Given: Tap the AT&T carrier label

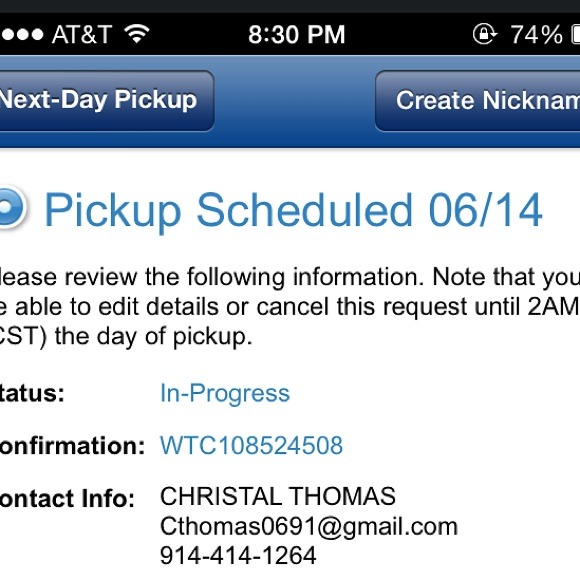Looking at the screenshot, I should (x=82, y=34).
